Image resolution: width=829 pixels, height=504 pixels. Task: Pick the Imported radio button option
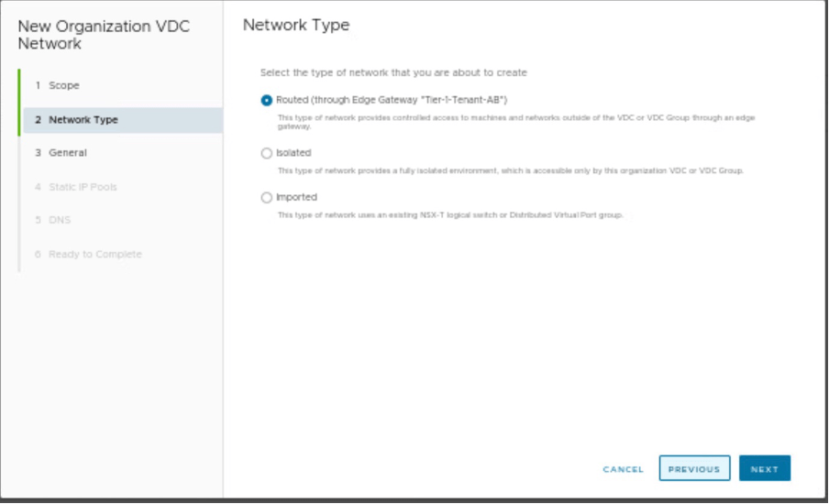[267, 197]
